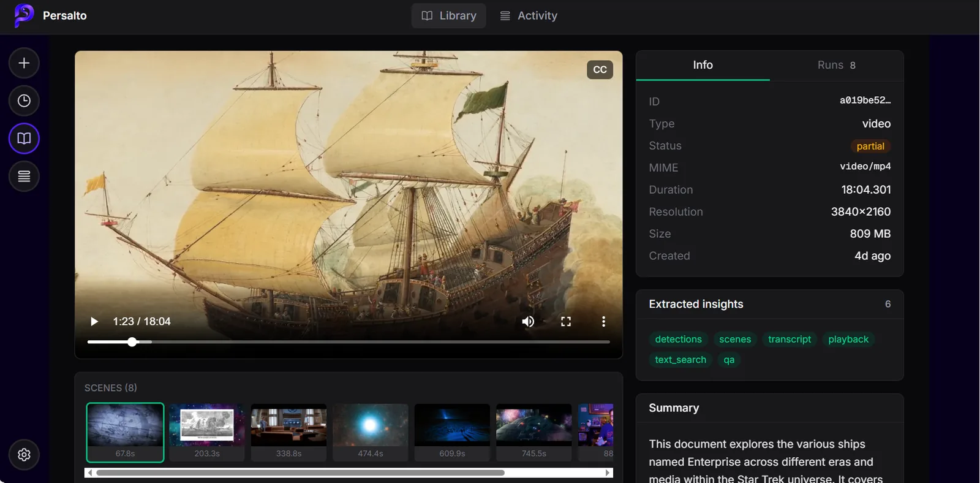Click the detections insight tag

point(679,340)
